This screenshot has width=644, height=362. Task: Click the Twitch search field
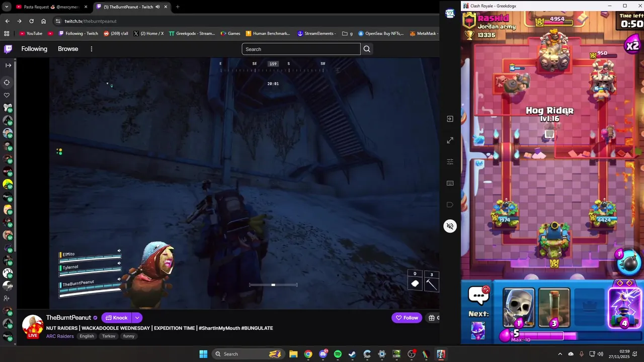pos(301,49)
